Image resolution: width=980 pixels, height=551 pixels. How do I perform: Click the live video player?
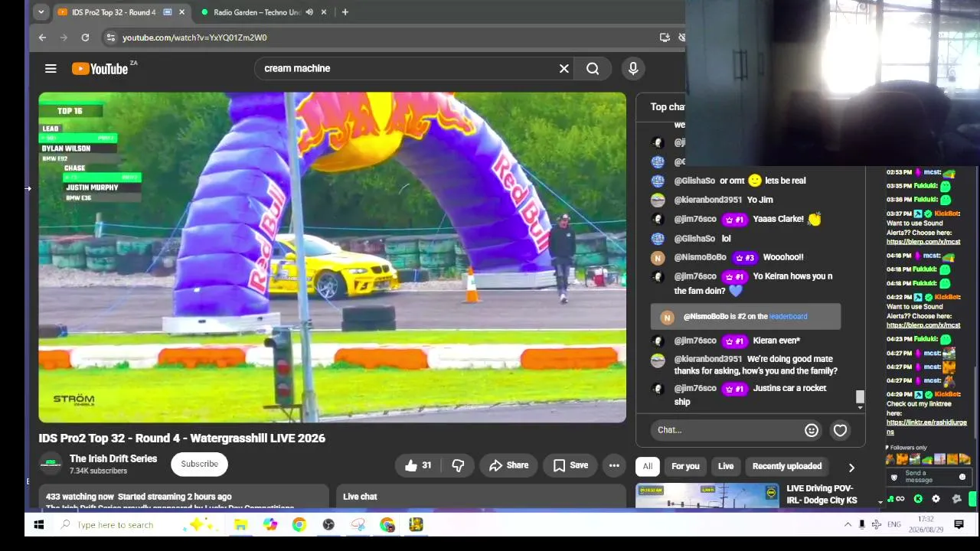point(332,258)
